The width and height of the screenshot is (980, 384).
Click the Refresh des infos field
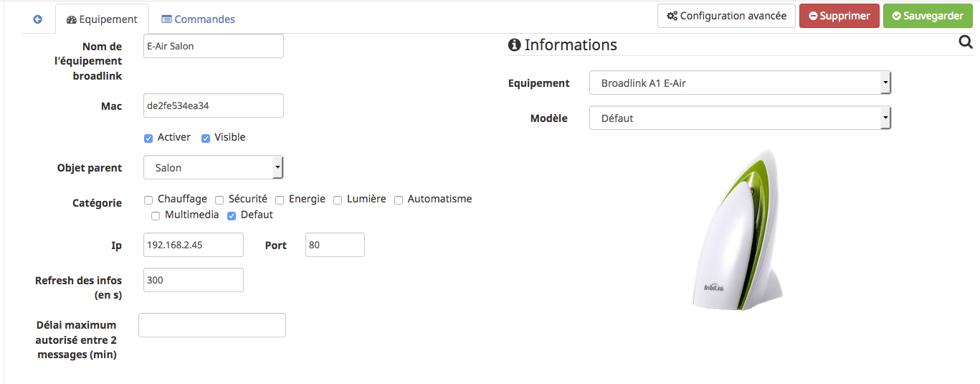click(194, 280)
